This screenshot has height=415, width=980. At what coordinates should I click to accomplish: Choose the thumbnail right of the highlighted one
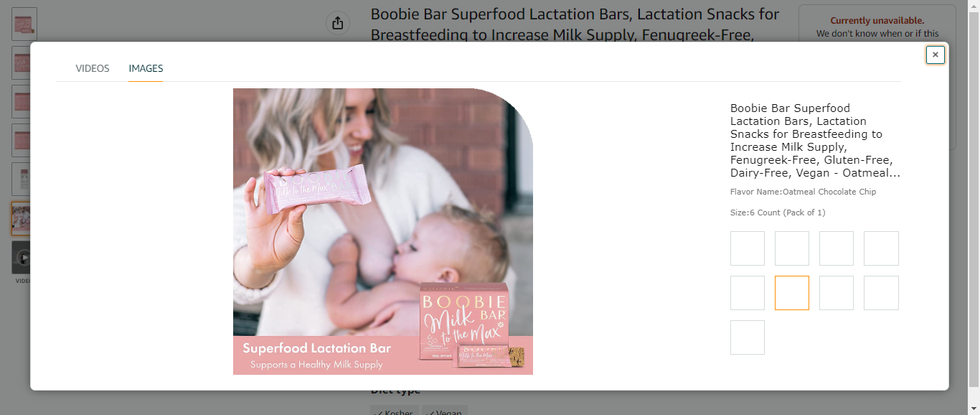(837, 293)
